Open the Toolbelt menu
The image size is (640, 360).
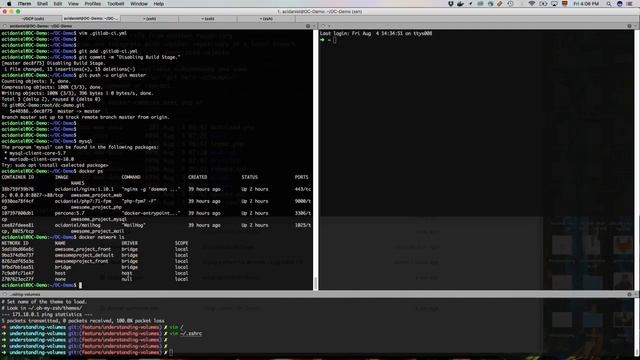(x=116, y=4)
